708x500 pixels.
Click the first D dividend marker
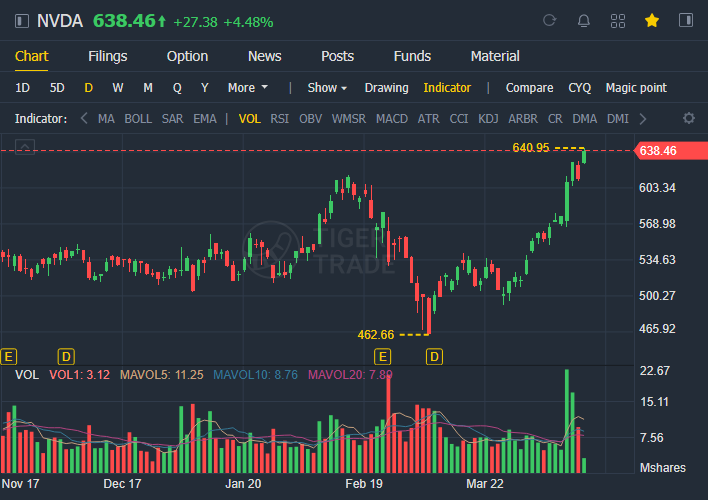[66, 357]
